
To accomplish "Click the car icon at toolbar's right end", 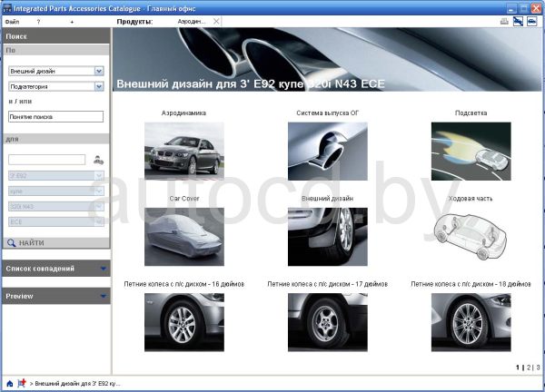I will (531, 22).
